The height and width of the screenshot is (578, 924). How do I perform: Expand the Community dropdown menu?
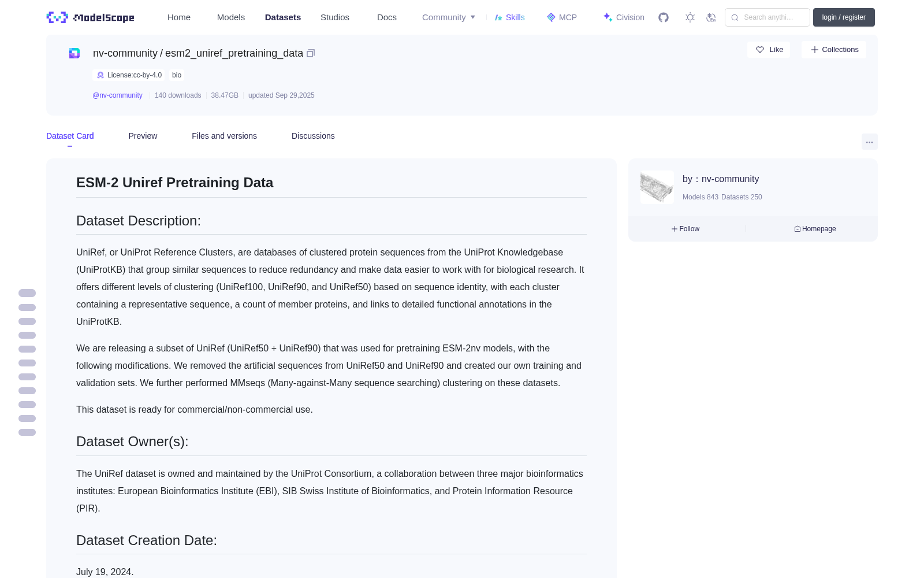click(449, 17)
